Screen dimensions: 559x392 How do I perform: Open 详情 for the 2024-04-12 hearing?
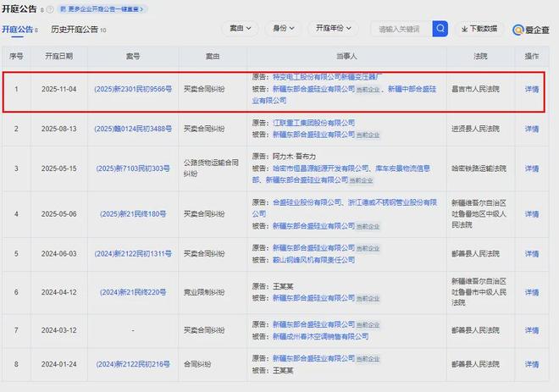[532, 292]
